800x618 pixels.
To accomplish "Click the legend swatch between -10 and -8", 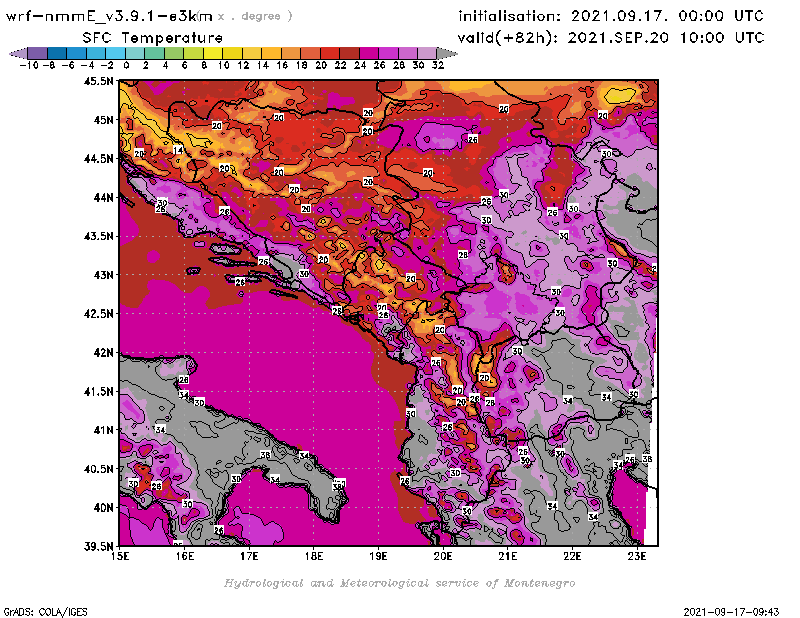I will [x=38, y=53].
